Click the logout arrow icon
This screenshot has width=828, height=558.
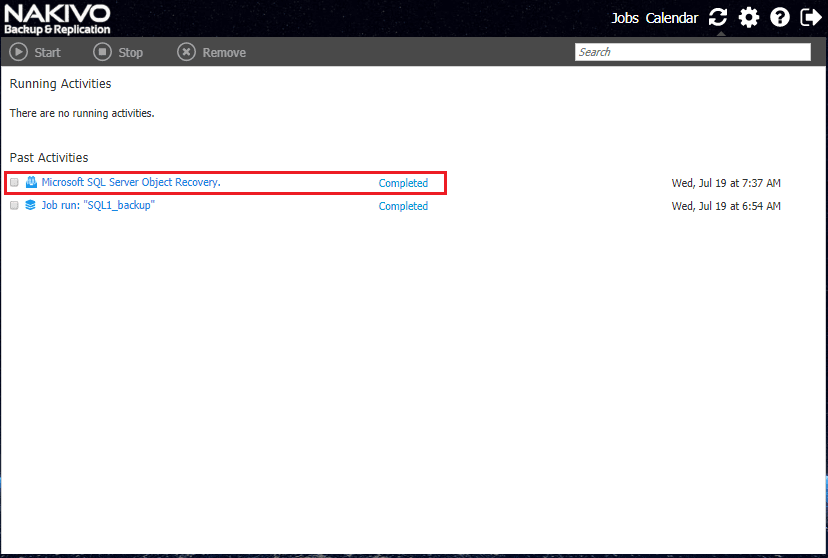pos(811,17)
